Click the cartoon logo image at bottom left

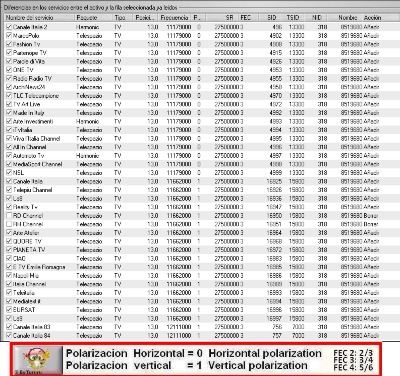click(38, 360)
